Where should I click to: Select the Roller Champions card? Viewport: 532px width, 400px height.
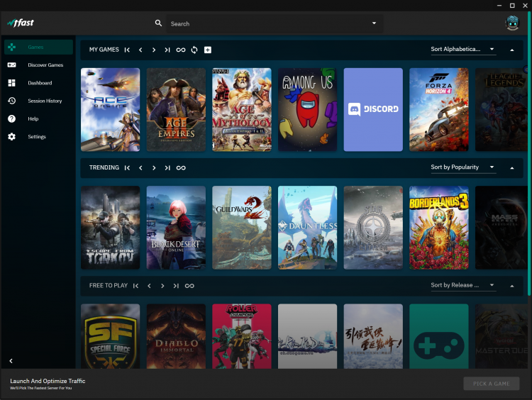click(x=242, y=336)
